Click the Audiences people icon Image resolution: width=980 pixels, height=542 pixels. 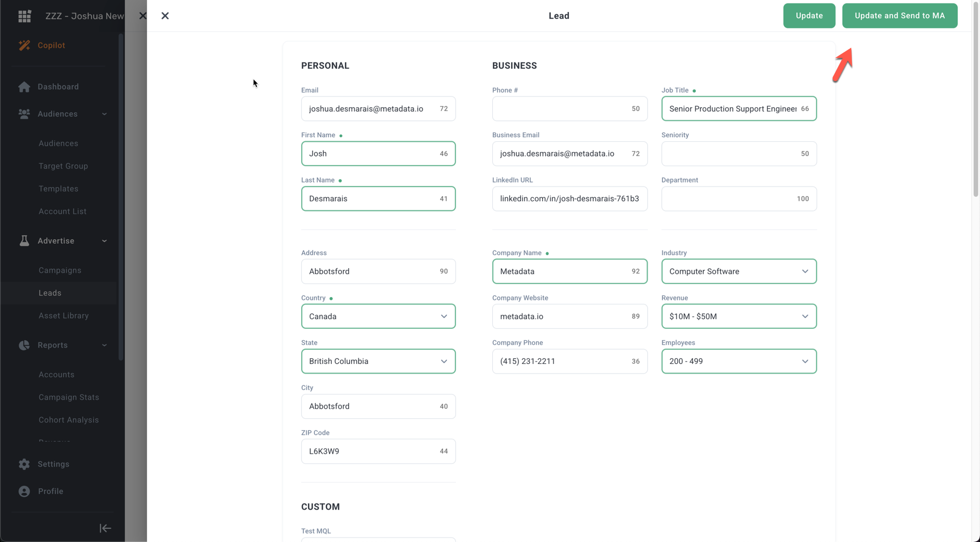click(x=24, y=114)
